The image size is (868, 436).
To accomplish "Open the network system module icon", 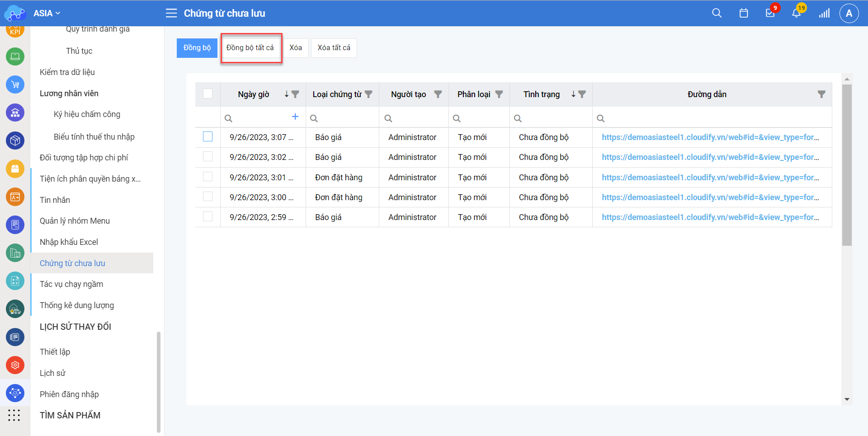I will pyautogui.click(x=15, y=393).
